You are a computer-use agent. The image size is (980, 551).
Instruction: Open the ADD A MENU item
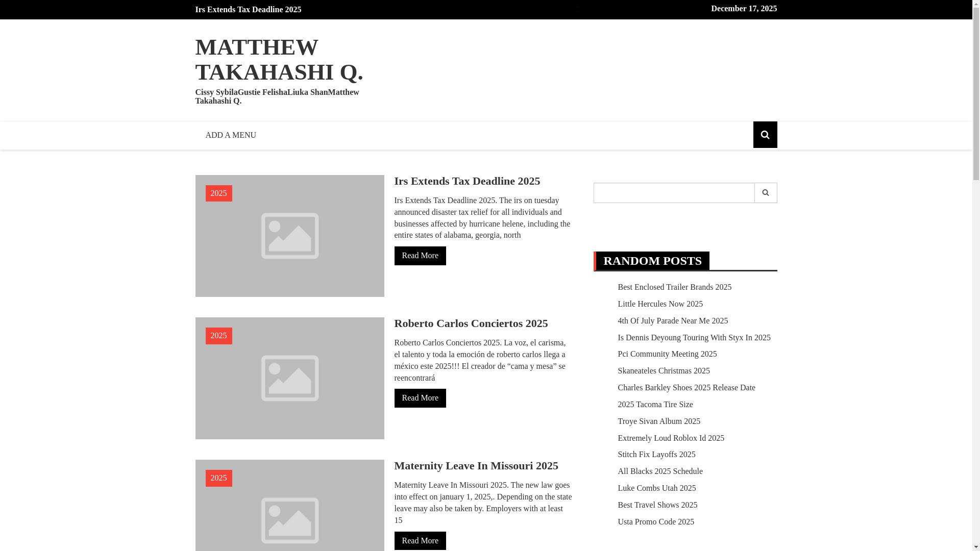[x=231, y=135]
